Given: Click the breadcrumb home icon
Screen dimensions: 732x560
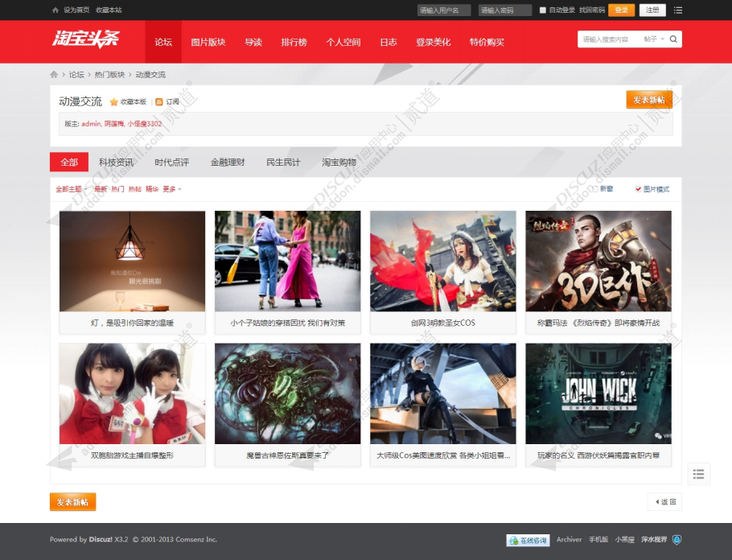Looking at the screenshot, I should [x=54, y=74].
